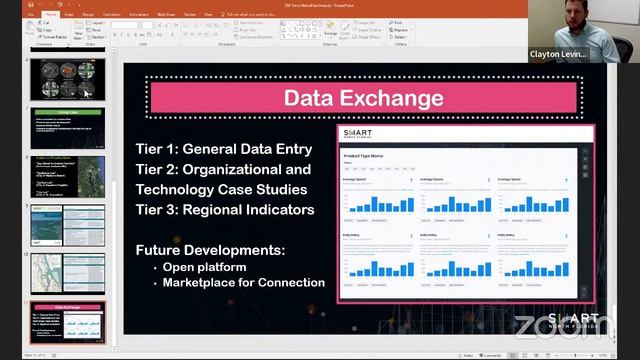
Task: Open Shape Fill options
Action: pos(364,23)
